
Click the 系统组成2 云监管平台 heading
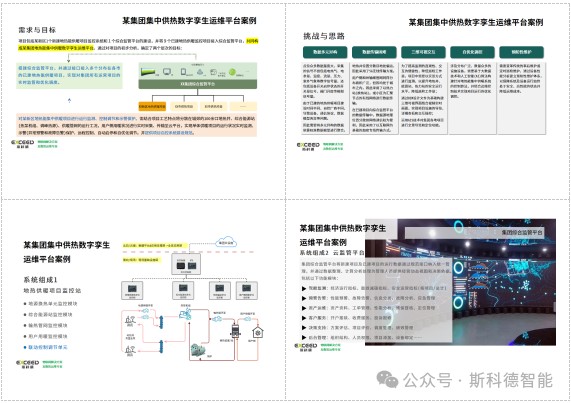click(331, 252)
